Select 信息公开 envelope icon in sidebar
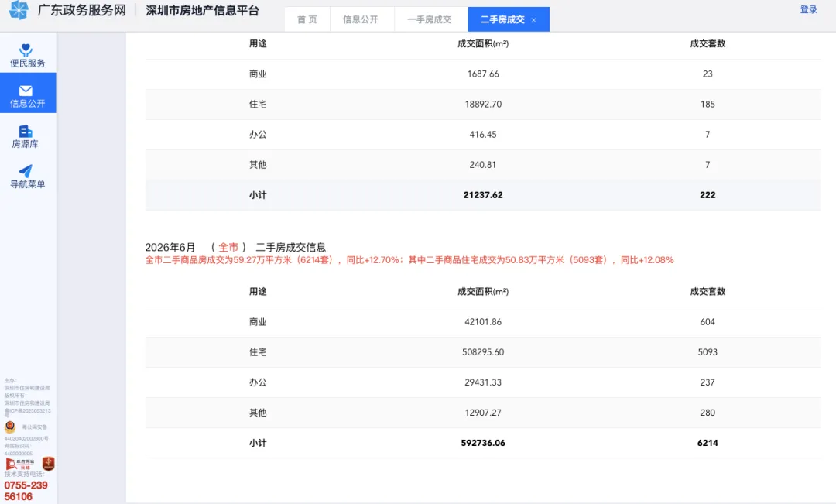This screenshot has width=836, height=504. pos(26,91)
